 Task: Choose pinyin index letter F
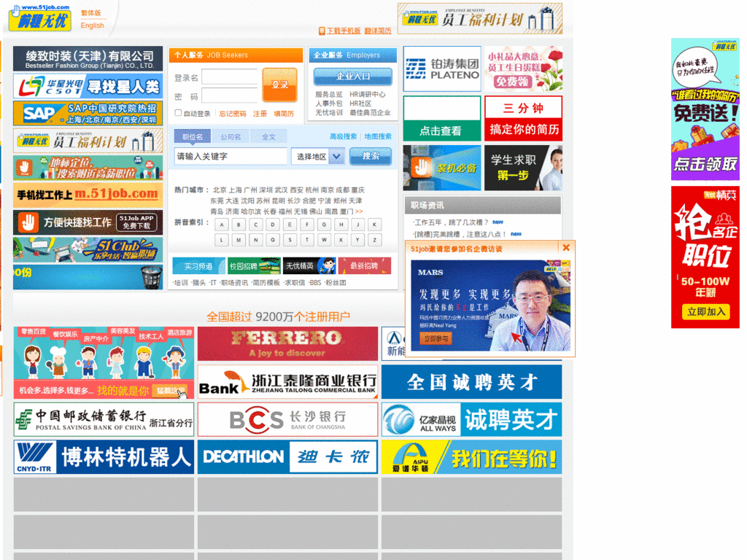(x=307, y=225)
